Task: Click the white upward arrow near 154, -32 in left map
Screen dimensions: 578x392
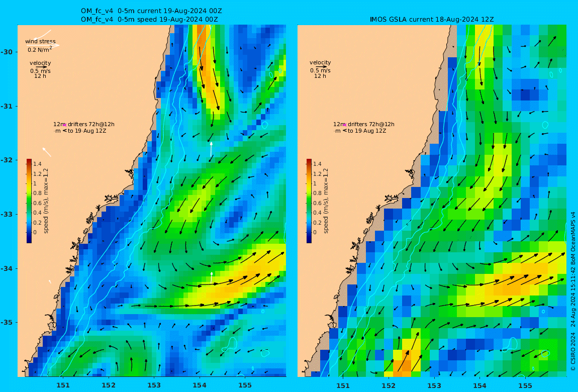Action: 211,149
